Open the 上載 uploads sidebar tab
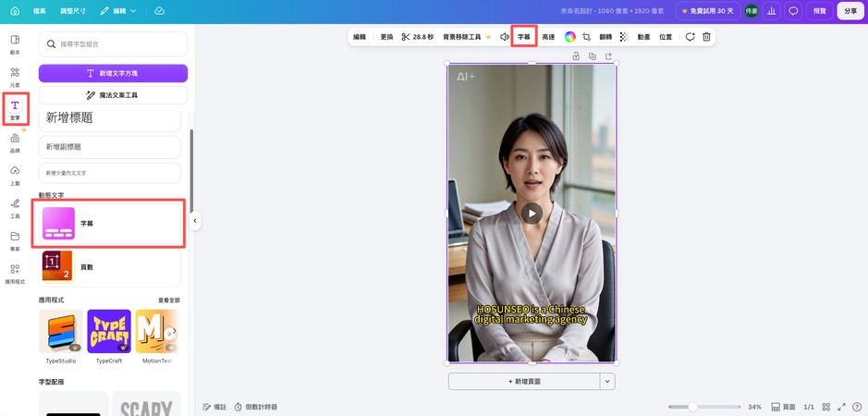868x416 pixels. (15, 176)
